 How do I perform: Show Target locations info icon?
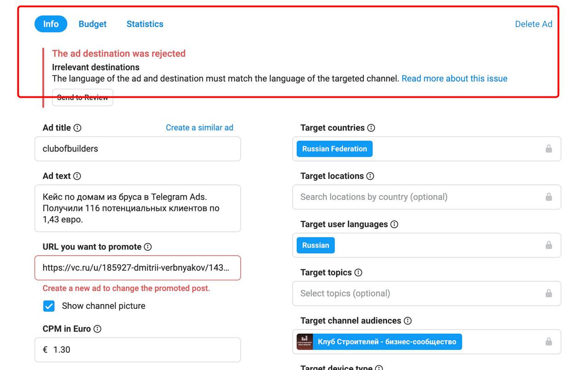pyautogui.click(x=370, y=176)
